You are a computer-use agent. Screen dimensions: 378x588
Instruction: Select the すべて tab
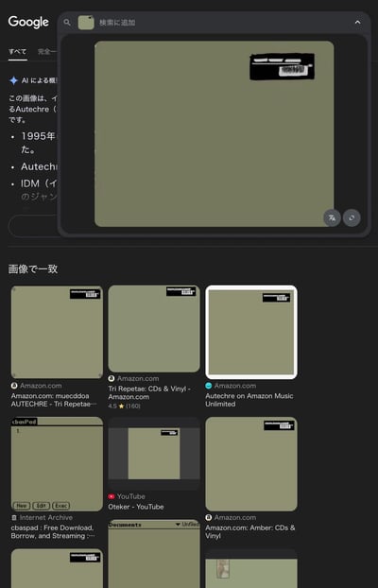coord(18,52)
